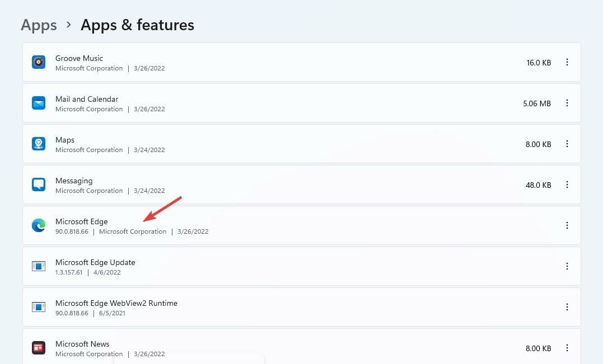Click the Edge WebView2 Runtime icon
Viewport: 603px width, 364px height.
point(39,307)
